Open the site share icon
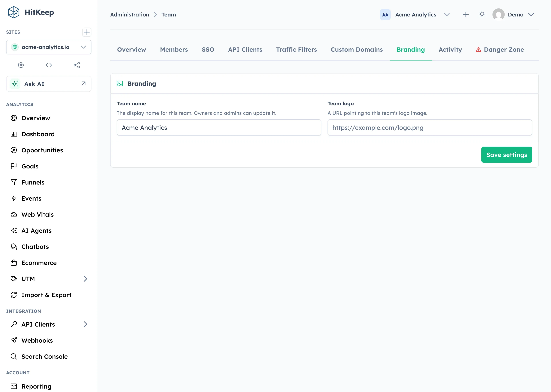551x392 pixels. (77, 65)
